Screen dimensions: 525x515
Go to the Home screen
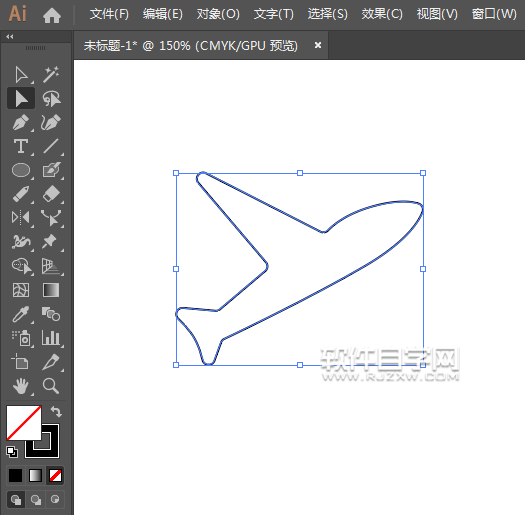point(52,15)
